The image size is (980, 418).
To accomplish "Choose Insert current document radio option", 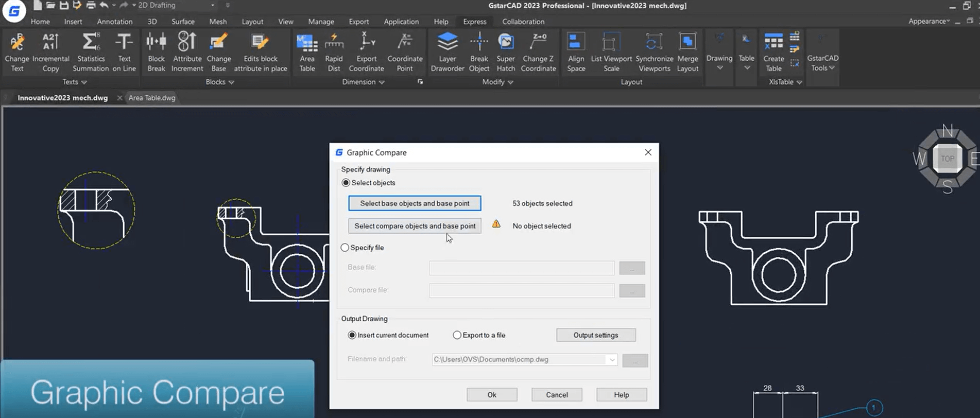I will point(352,335).
